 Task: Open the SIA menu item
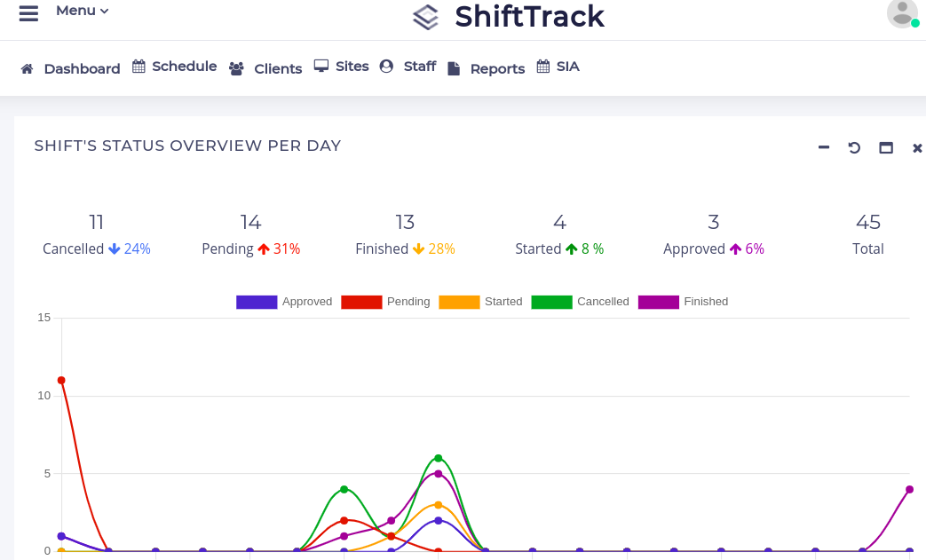567,66
